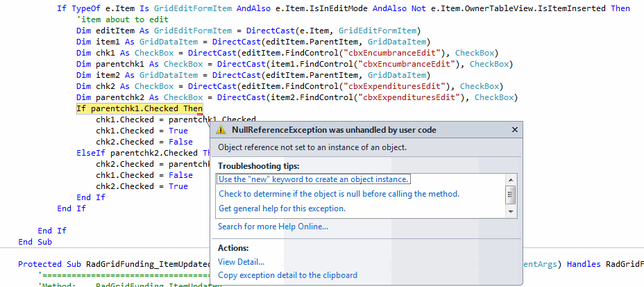
Task: Click the troubleshooting tips scrollbar thumb
Action: (511, 193)
